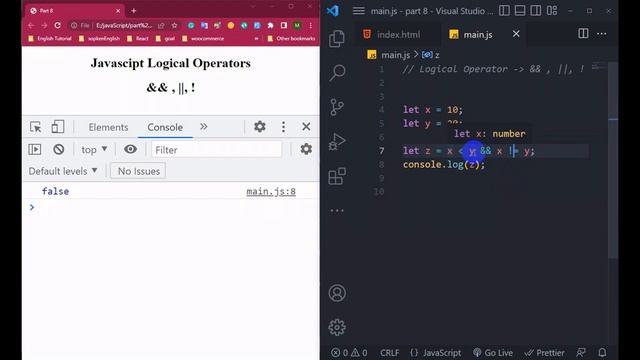Open DevTools settings gear
Screen dimensions: 640x360
click(x=260, y=127)
